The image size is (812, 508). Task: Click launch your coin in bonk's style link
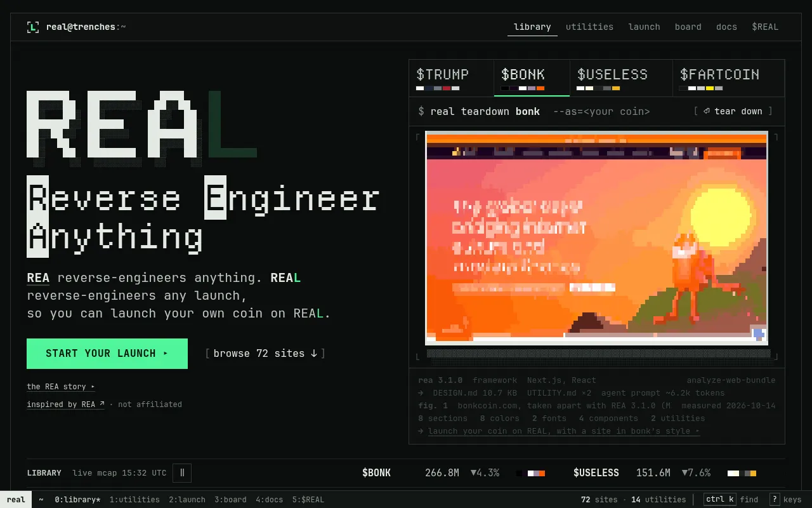(x=564, y=431)
